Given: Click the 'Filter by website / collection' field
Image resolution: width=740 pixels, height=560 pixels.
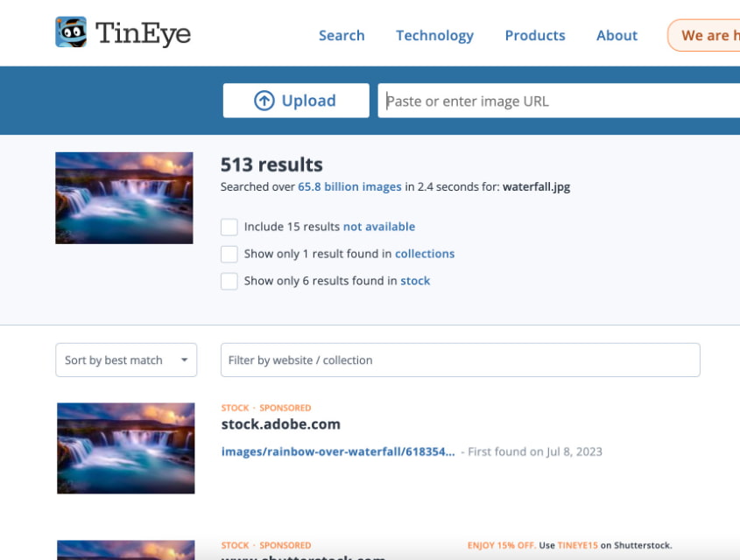Looking at the screenshot, I should click(x=460, y=360).
